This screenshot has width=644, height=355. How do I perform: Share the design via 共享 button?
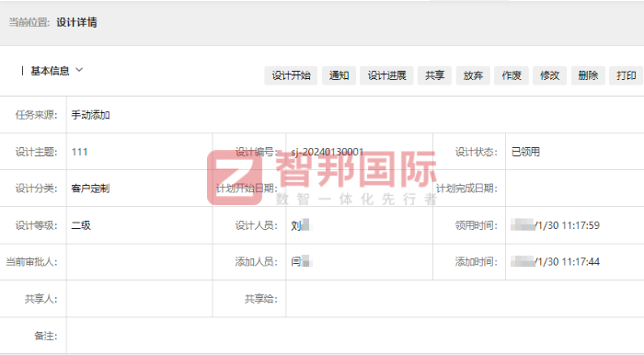pyautogui.click(x=434, y=75)
